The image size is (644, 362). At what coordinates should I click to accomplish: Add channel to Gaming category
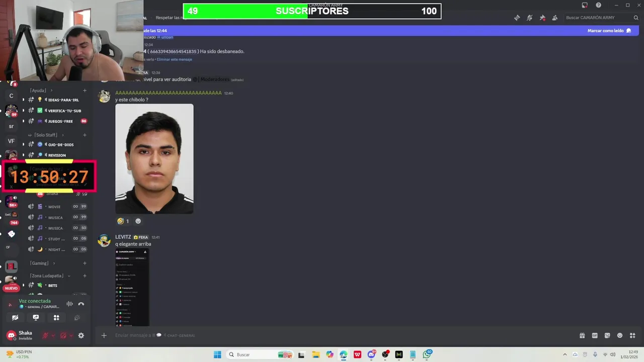[85, 263]
